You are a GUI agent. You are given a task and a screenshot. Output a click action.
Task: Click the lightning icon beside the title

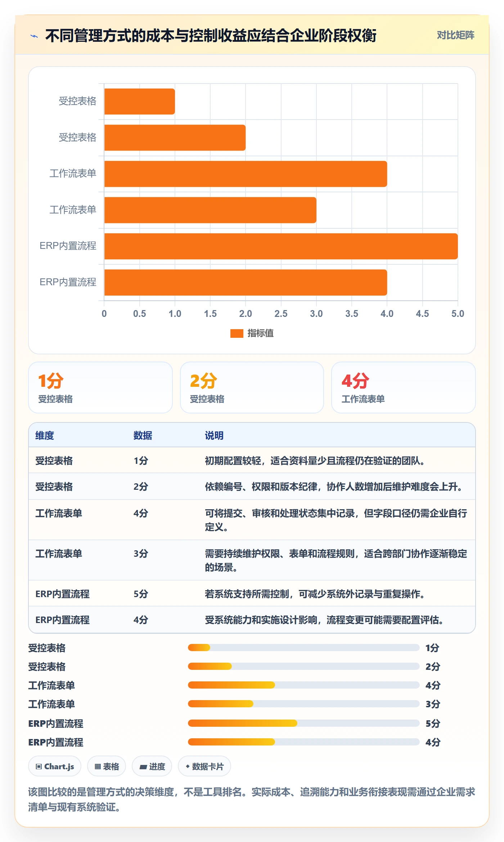[34, 36]
